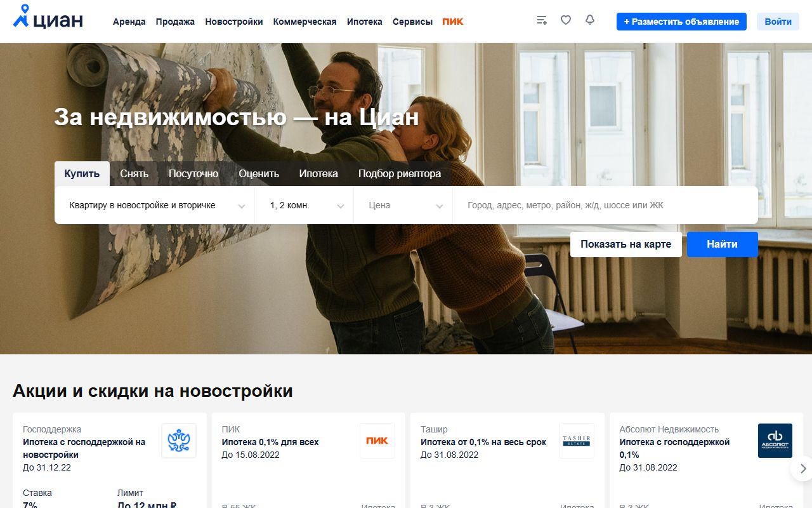Open Продажа in top navigation
Screen dimensions: 812x508
(175, 22)
